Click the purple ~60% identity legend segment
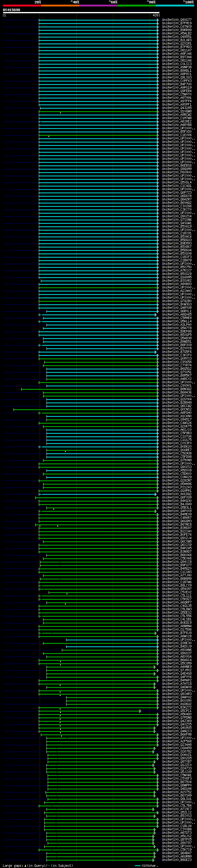Image resolution: width=197 pixels, height=868 pixels. click(98, 6)
